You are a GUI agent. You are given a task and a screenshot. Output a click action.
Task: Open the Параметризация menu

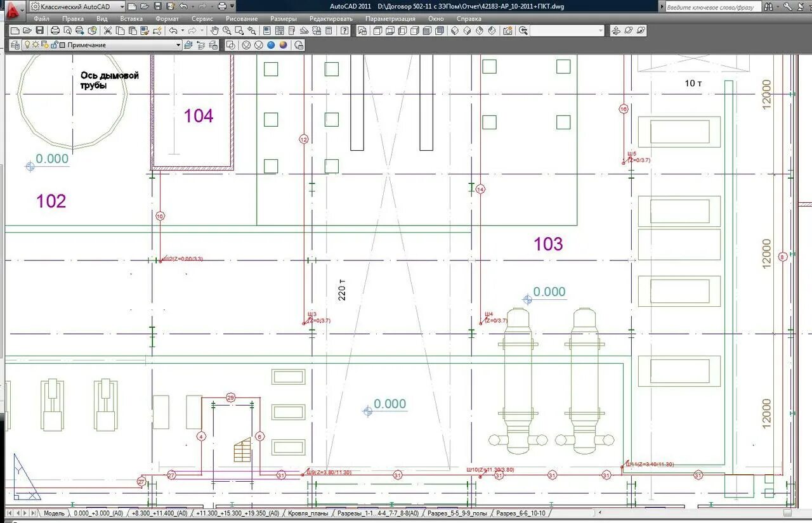pyautogui.click(x=391, y=18)
